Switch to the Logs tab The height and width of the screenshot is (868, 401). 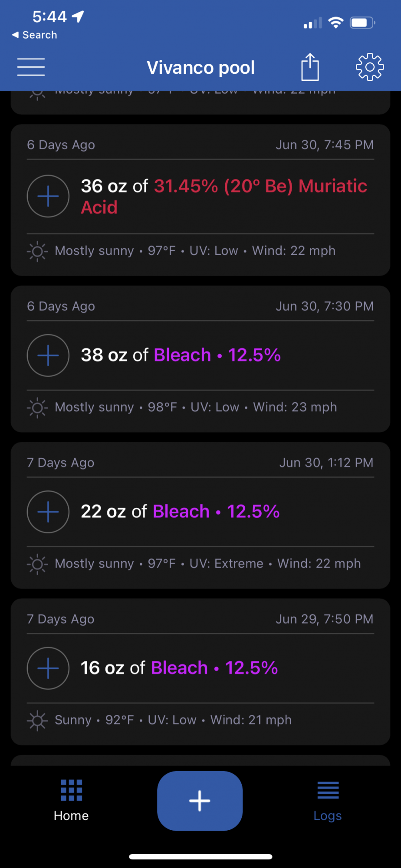coord(328,801)
